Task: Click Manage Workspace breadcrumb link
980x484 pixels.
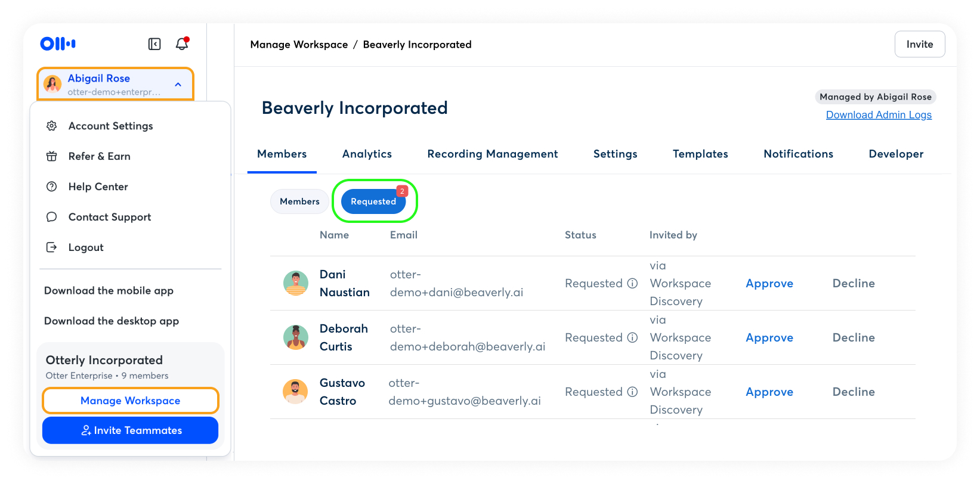Action: (299, 45)
